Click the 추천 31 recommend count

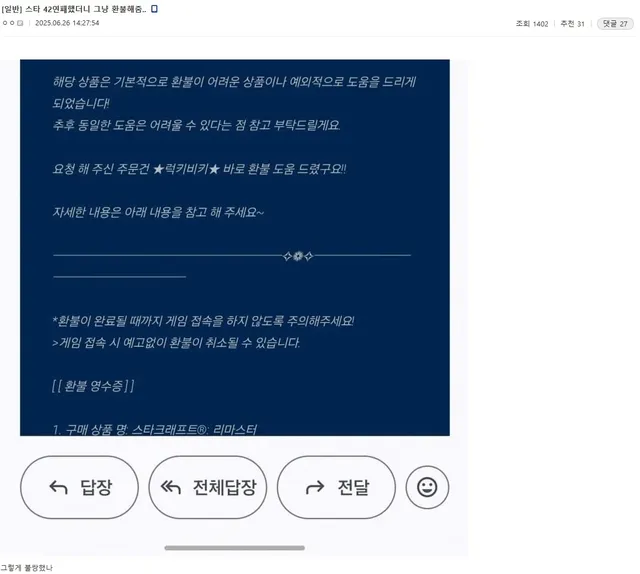(x=572, y=24)
